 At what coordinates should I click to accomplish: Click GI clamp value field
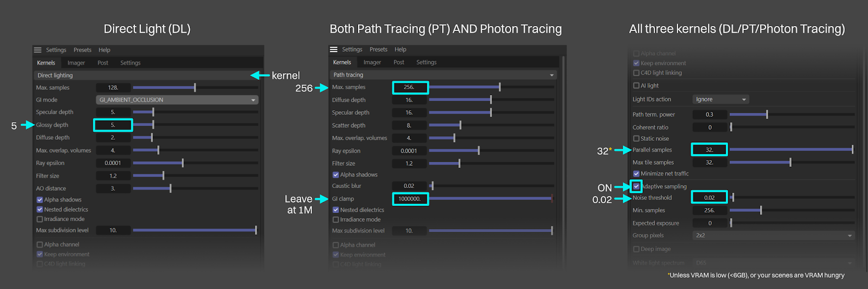(x=410, y=199)
